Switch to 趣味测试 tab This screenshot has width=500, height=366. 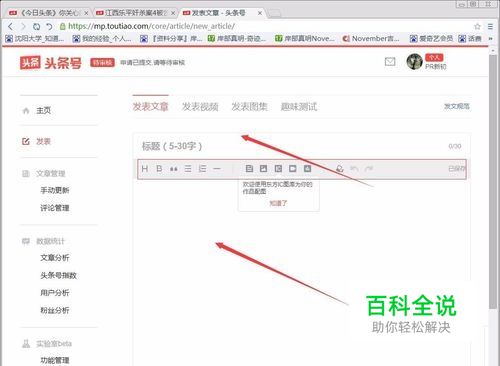[x=299, y=107]
